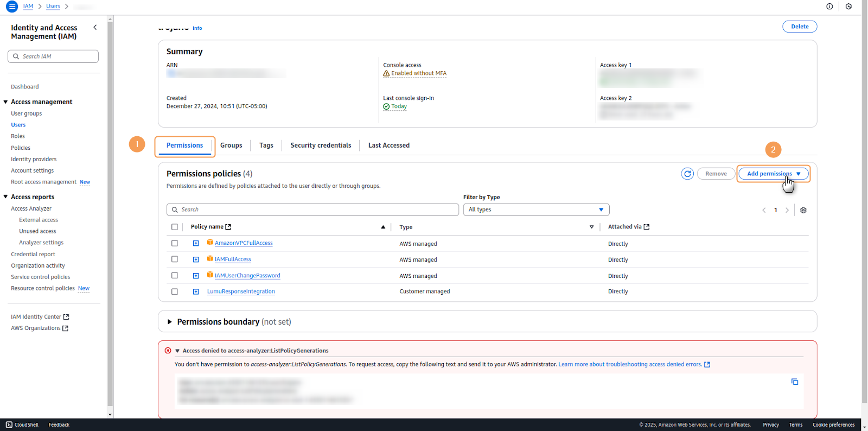Open the LumuResponseIntegration policy link
Viewport: 868px width, 431px height.
point(241,291)
